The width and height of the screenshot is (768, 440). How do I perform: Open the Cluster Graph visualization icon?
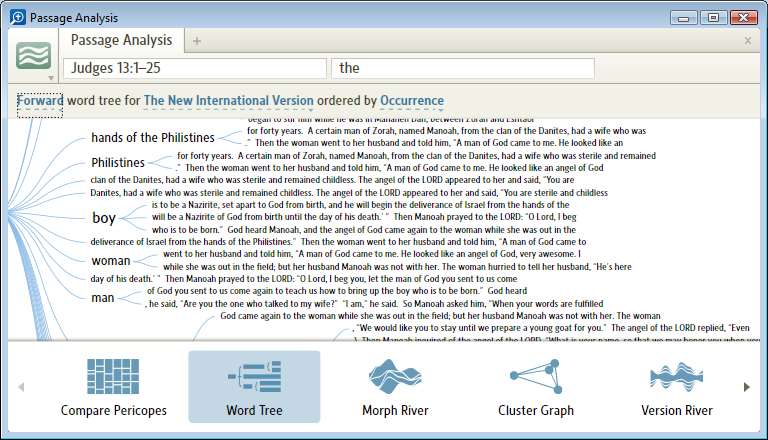point(536,376)
